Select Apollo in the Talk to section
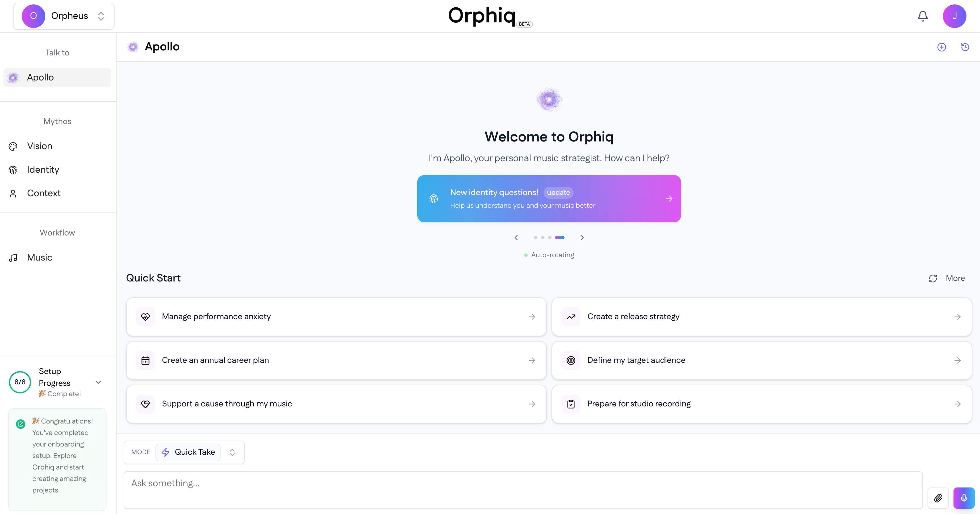 click(57, 77)
